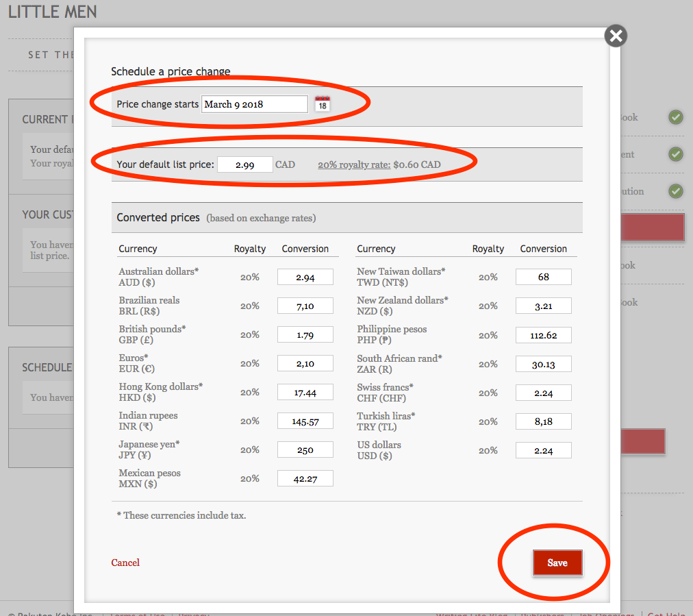The image size is (693, 616).
Task: Click the Indian rupees conversion field
Action: 305,421
